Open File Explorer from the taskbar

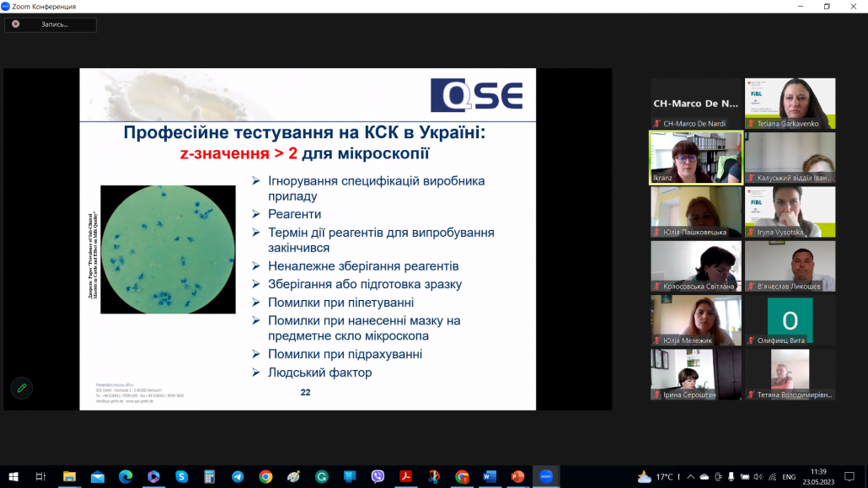pyautogui.click(x=69, y=476)
